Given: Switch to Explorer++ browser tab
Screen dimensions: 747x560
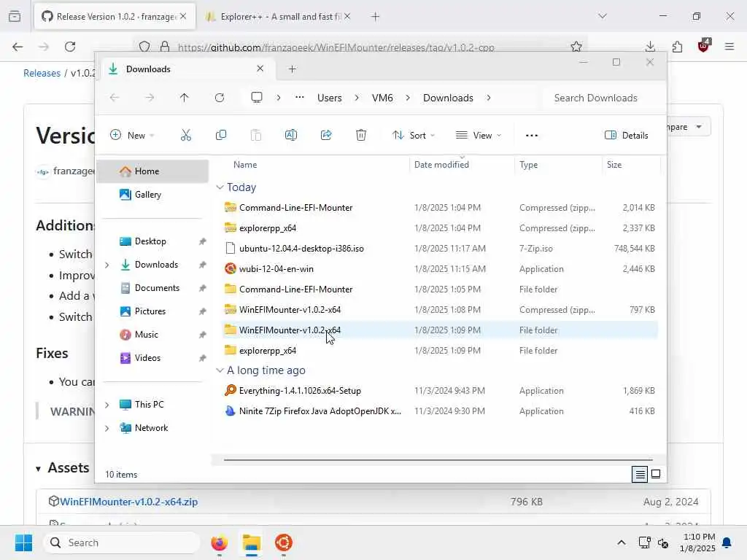Looking at the screenshot, I should 279,16.
